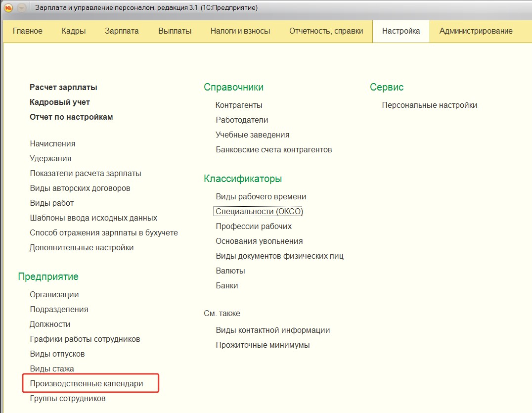Open Персональные настройки under Сервис
Screen dimensions: 532x413
[430, 105]
